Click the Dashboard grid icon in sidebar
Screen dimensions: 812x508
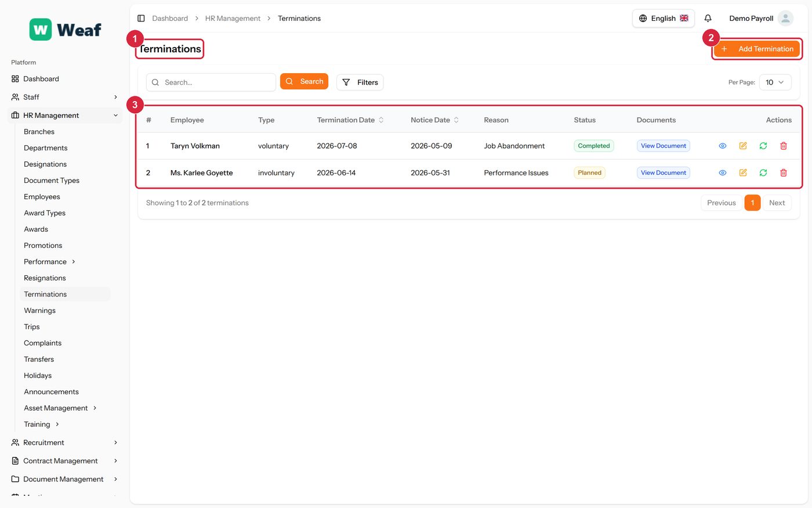tap(15, 79)
